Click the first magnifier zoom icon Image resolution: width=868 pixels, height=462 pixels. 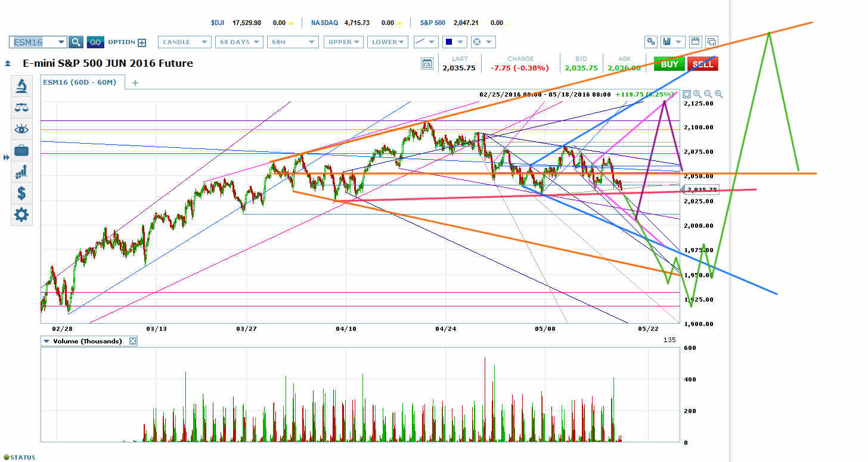[697, 94]
